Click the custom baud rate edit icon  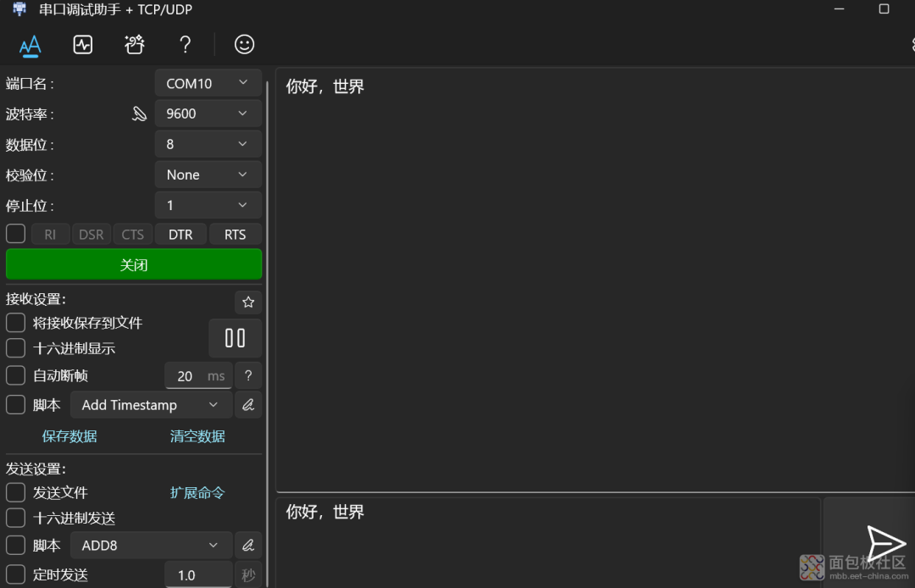click(x=140, y=114)
